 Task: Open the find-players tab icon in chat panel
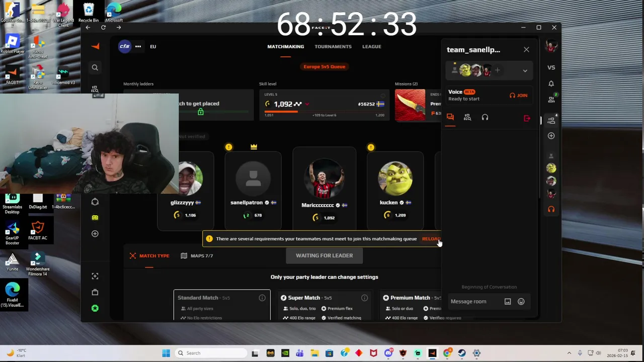click(x=467, y=117)
